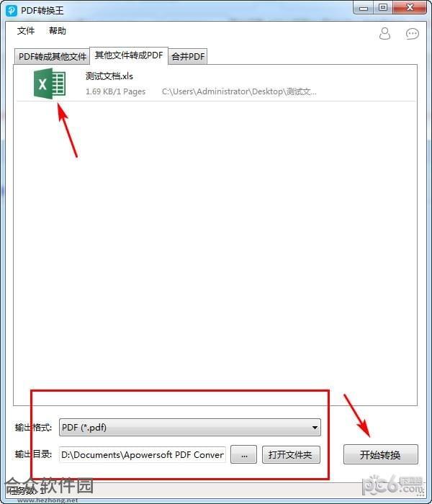
Task: Browse output folder with the ... button
Action: (x=243, y=454)
